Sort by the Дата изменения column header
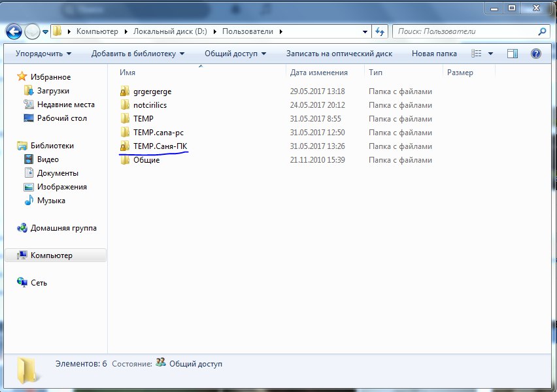The width and height of the screenshot is (557, 392). 319,73
